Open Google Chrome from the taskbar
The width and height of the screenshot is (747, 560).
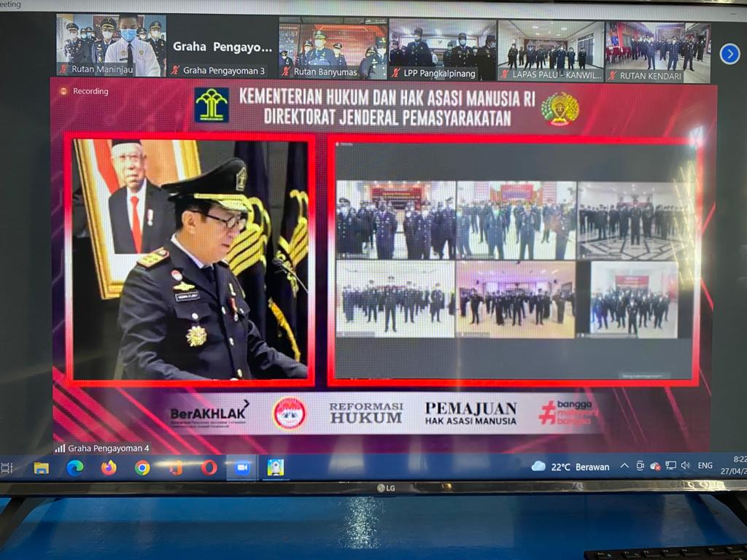click(x=142, y=468)
